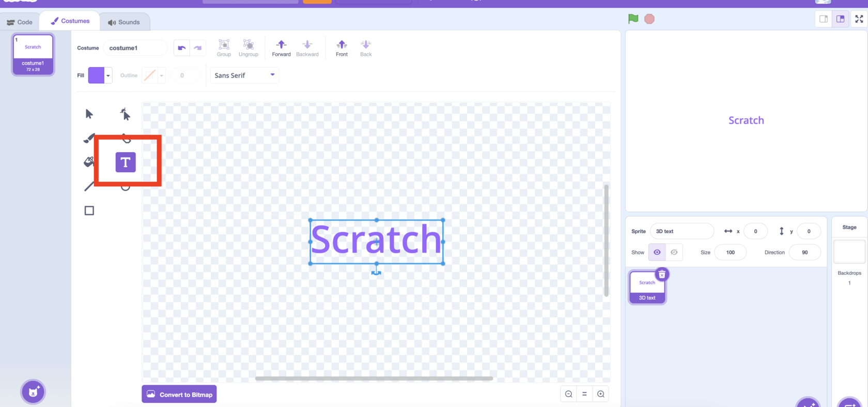Select the 3D text sprite thumbnail
The width and height of the screenshot is (868, 407).
[647, 287]
